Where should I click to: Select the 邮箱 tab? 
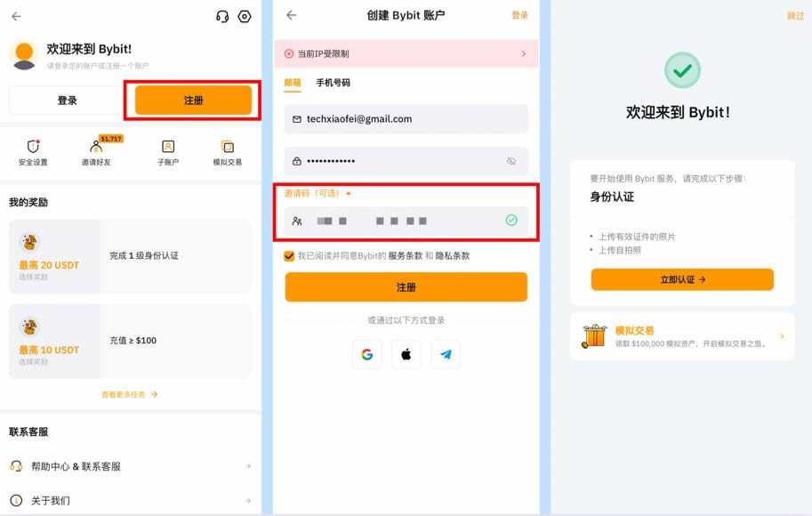(293, 83)
